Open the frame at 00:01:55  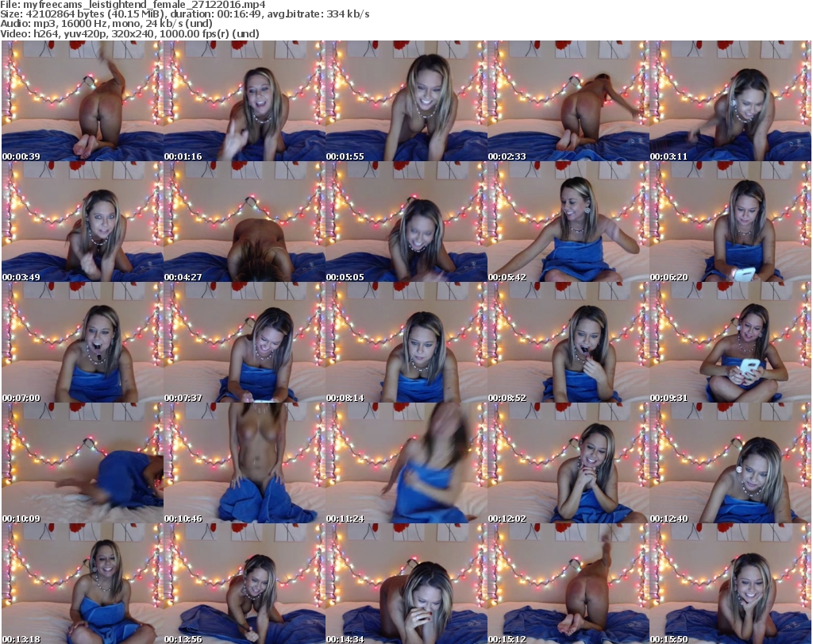tap(406, 101)
